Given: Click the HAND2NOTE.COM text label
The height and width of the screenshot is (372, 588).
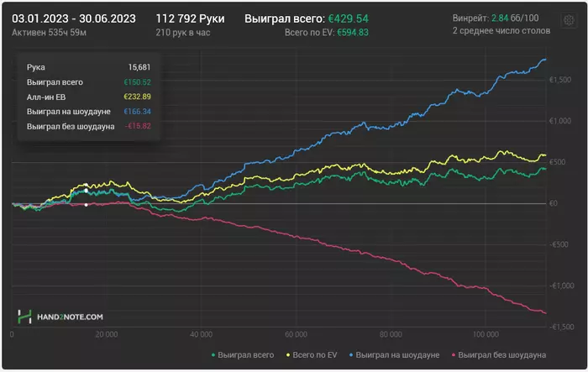Looking at the screenshot, I should click(70, 317).
